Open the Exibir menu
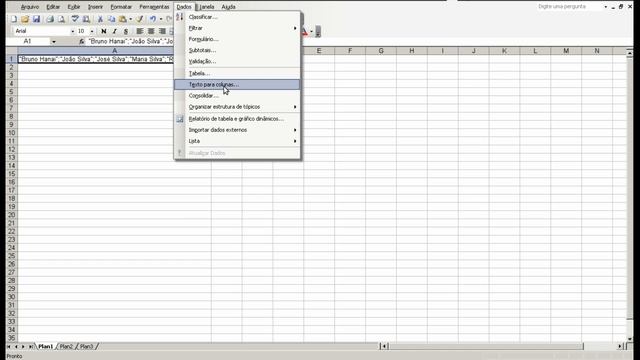Image resolution: width=640 pixels, height=360 pixels. click(x=74, y=7)
